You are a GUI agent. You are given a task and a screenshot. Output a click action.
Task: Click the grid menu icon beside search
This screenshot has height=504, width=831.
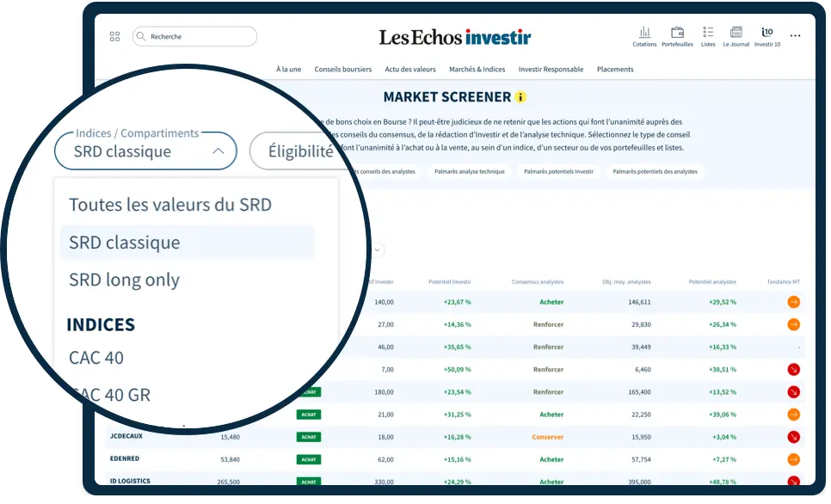[115, 36]
